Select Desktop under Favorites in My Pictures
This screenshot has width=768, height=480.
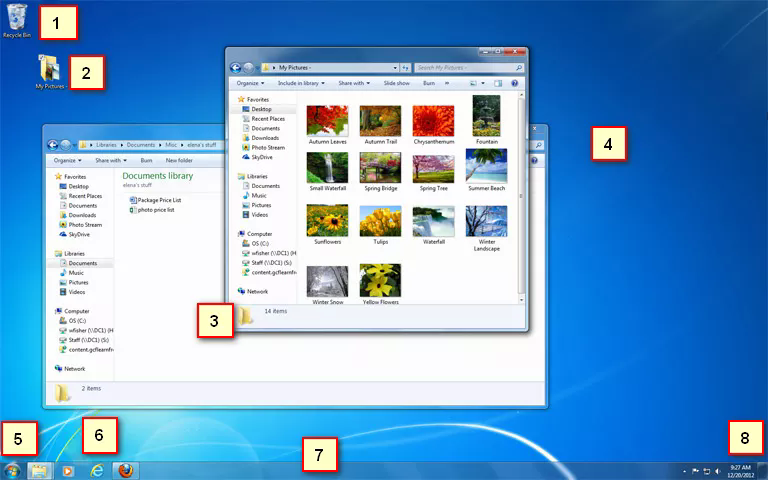point(264,109)
